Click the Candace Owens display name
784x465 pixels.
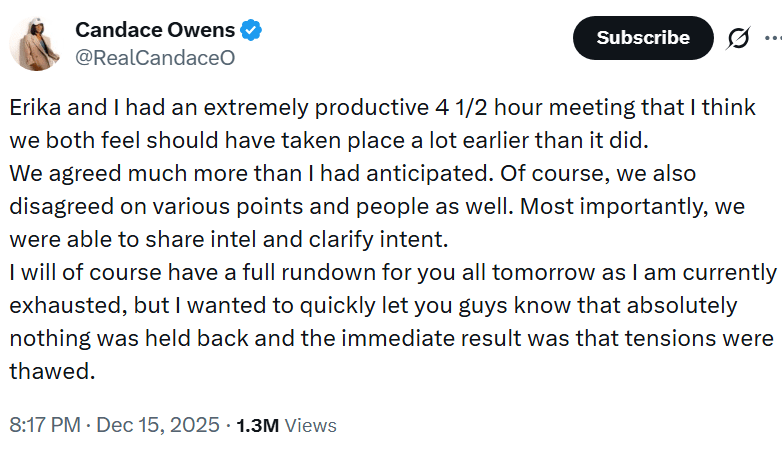click(155, 31)
